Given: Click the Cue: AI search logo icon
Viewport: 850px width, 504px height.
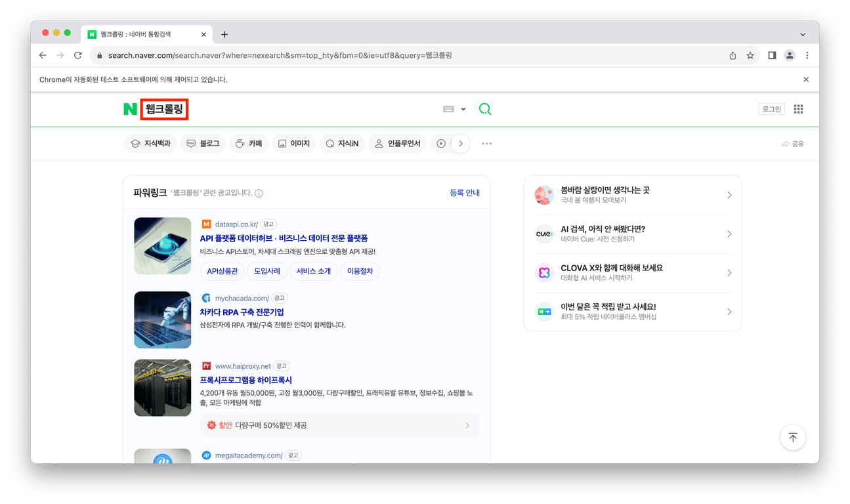Looking at the screenshot, I should click(x=543, y=233).
